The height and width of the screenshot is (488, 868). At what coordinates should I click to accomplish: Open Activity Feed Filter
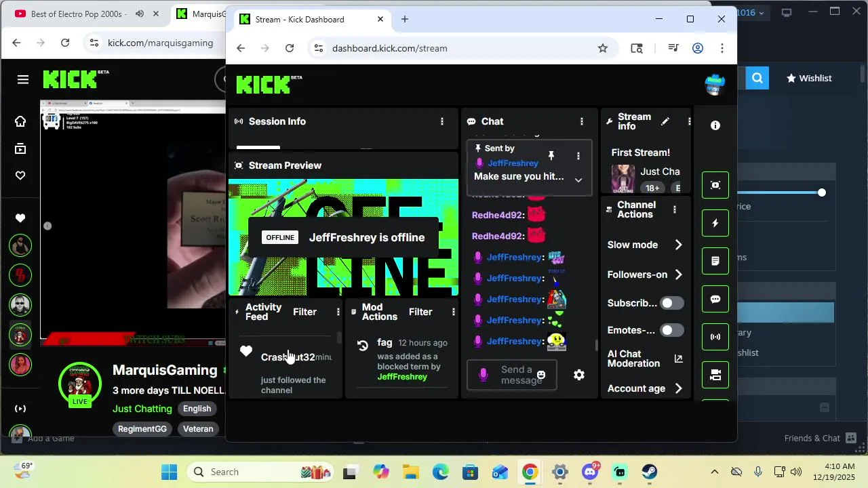tap(304, 312)
